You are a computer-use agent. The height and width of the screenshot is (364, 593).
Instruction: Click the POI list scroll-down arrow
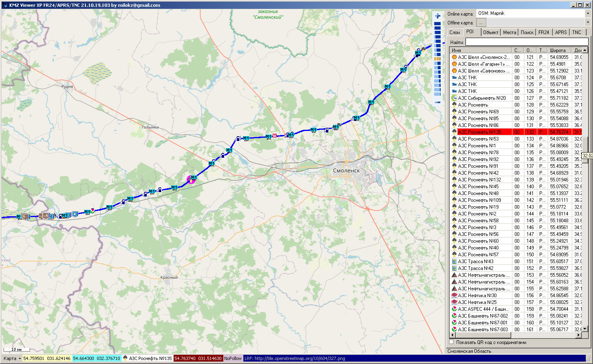(585, 329)
